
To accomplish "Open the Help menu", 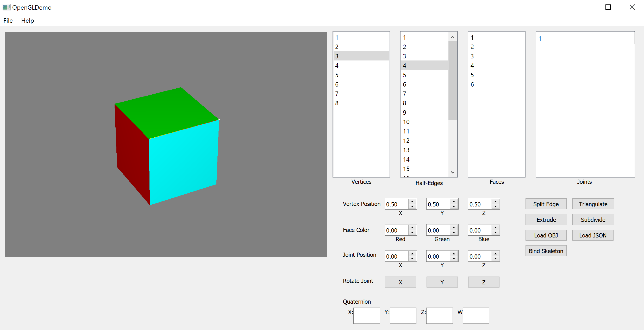I will 27,21.
